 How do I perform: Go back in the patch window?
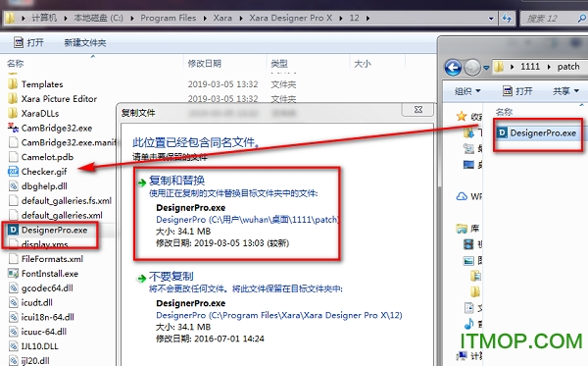[x=453, y=68]
